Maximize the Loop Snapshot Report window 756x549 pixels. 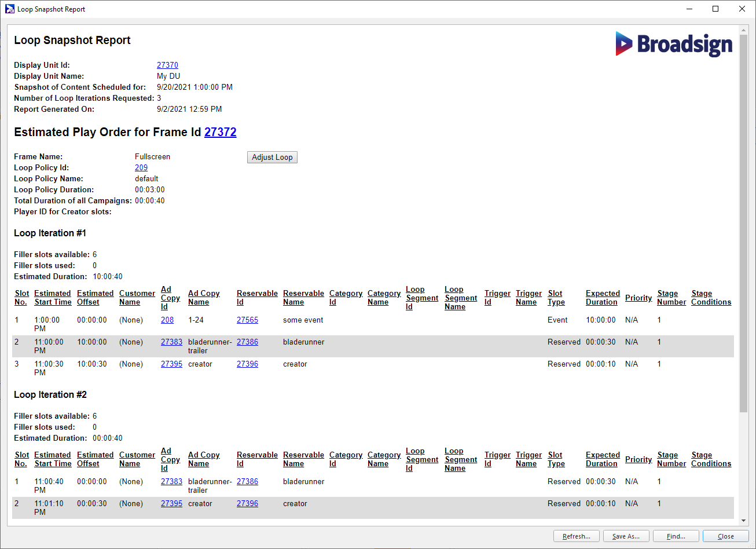coord(715,9)
